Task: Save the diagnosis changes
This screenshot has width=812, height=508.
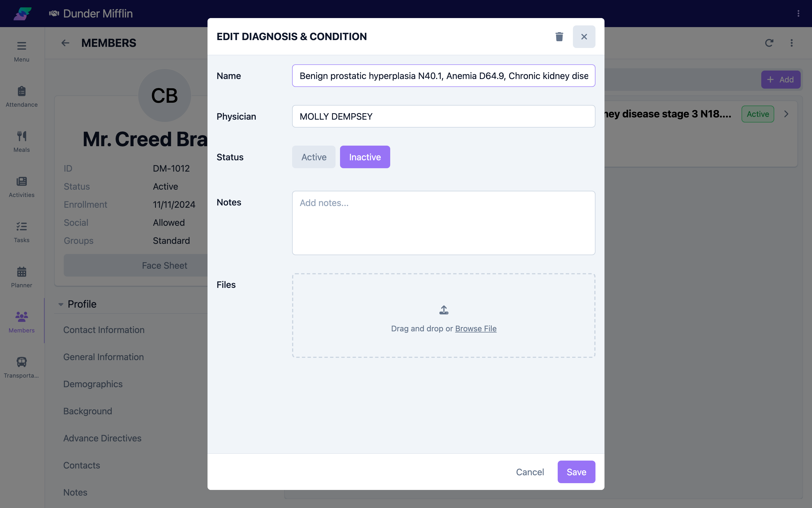Action: (576, 472)
